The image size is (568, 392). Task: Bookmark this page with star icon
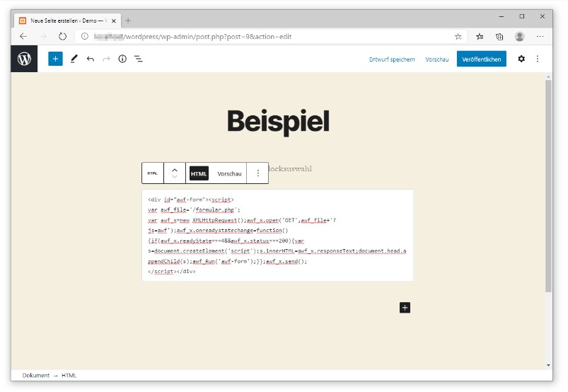point(458,36)
